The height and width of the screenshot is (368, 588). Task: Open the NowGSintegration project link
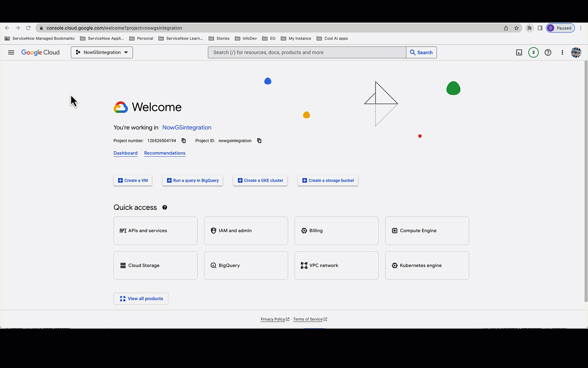coord(187,127)
